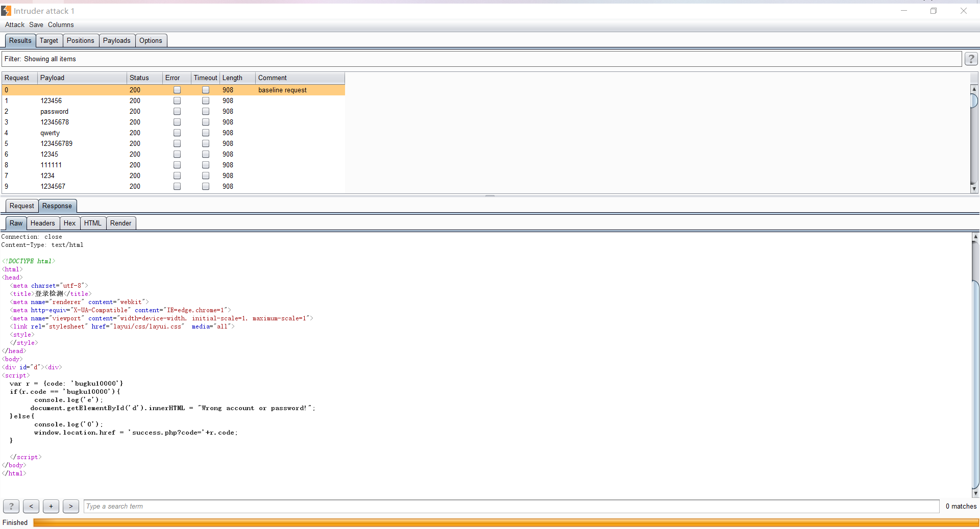980x529 pixels.
Task: Sort by the Payload column header
Action: pos(82,78)
